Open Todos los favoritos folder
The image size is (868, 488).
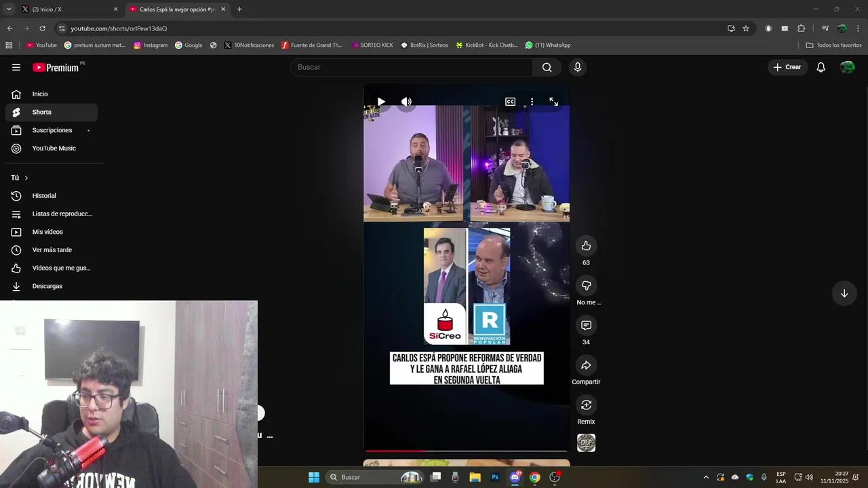click(833, 45)
